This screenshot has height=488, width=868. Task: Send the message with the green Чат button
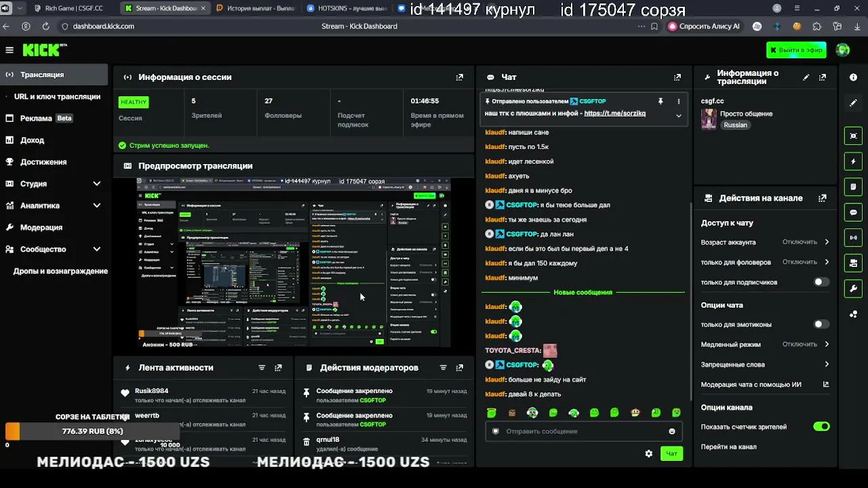coord(671,453)
